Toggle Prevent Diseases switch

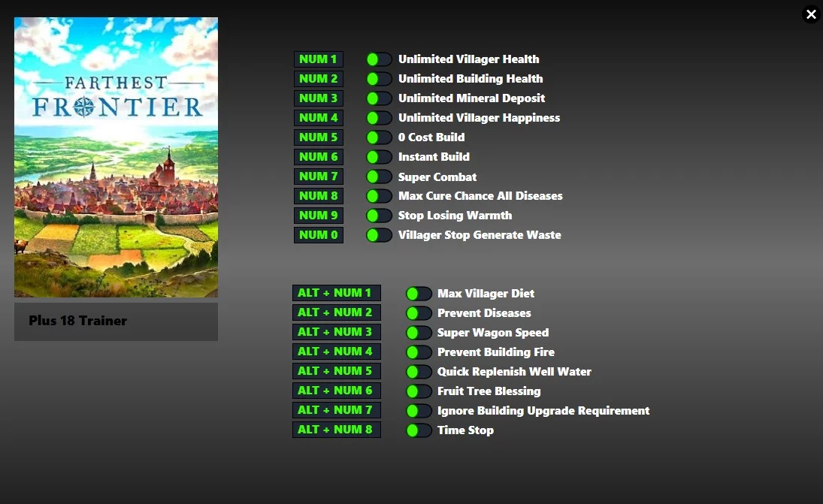[419, 313]
